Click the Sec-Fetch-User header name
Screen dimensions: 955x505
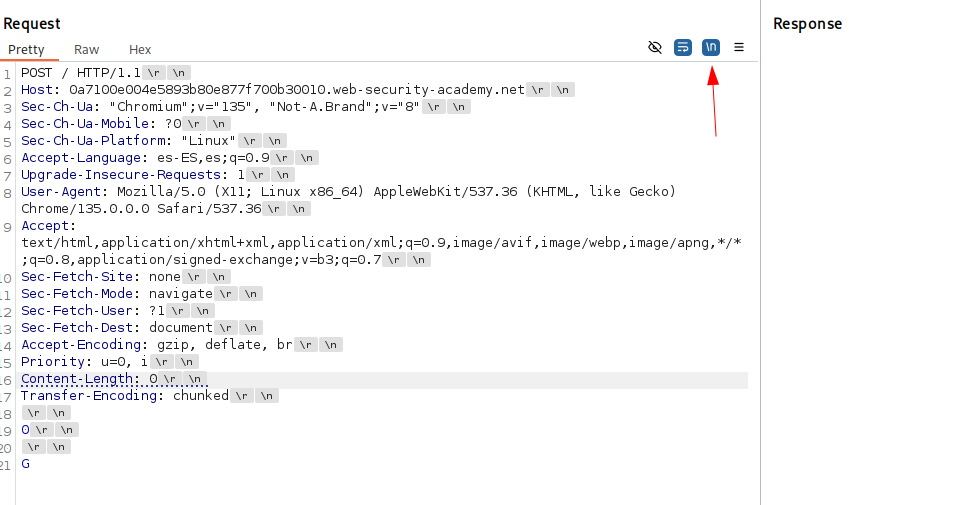click(x=77, y=312)
